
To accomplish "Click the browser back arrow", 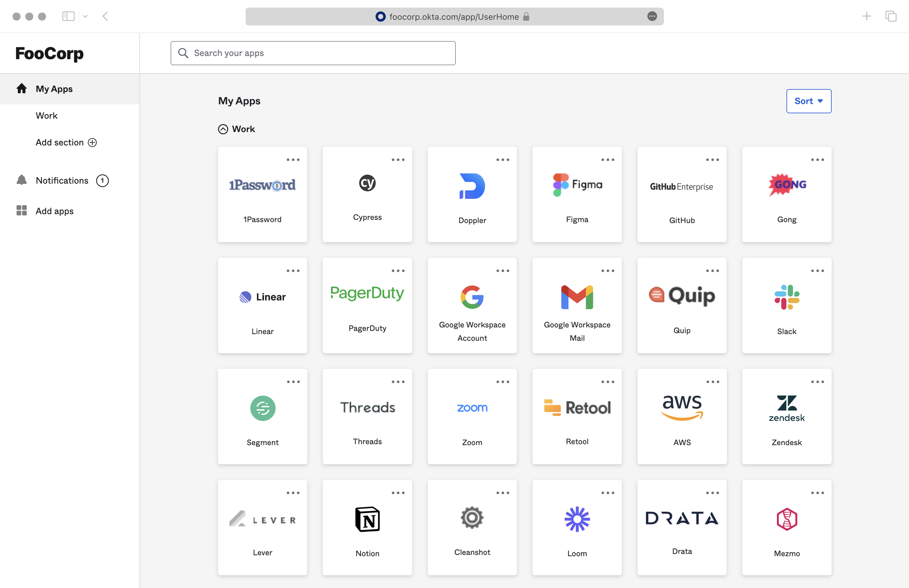I will pos(105,16).
